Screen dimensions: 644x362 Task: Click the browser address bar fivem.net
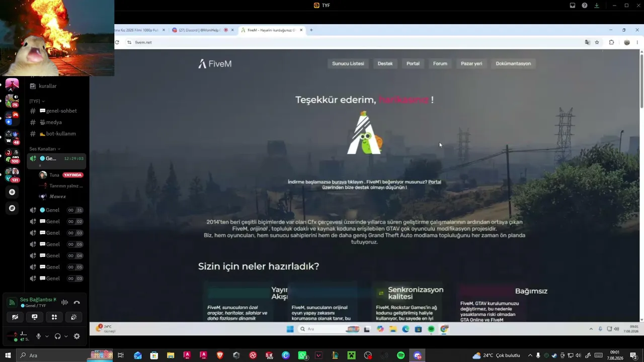(352, 42)
